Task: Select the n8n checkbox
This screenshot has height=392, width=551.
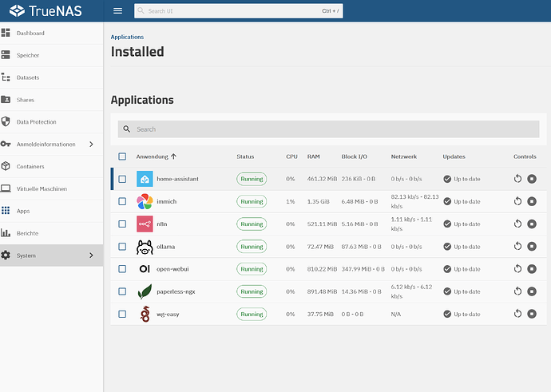Action: click(x=122, y=224)
